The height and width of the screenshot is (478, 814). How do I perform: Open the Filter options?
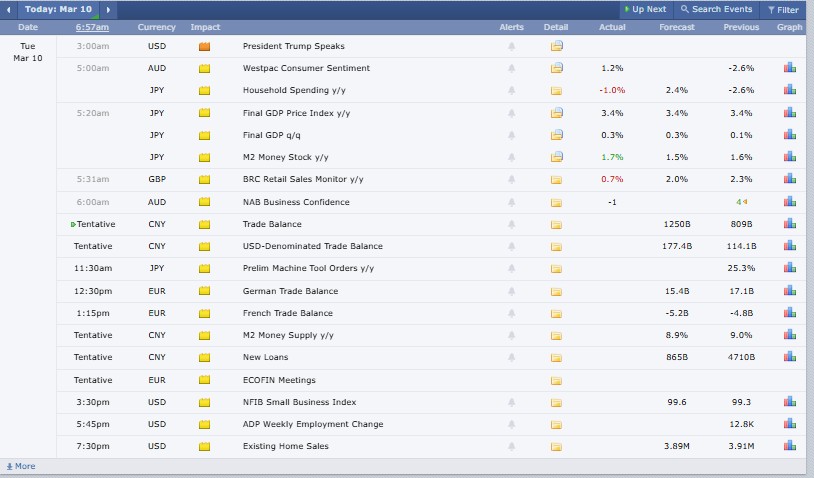pos(782,9)
